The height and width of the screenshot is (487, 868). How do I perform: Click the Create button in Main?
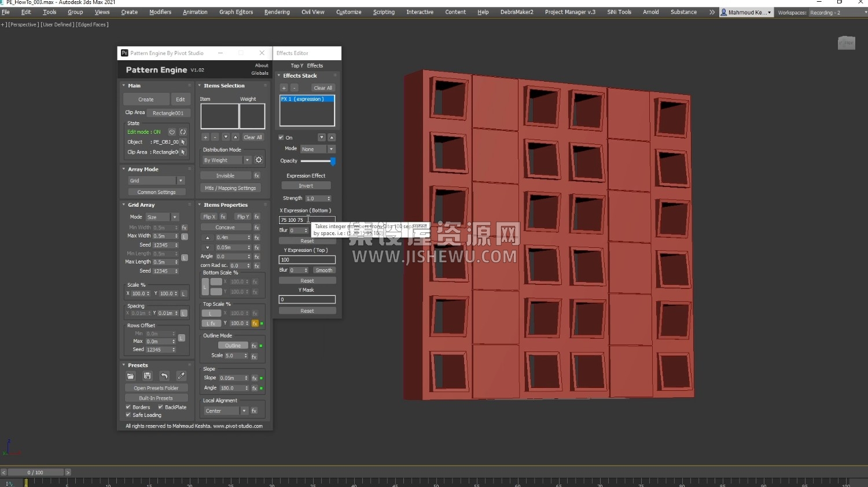pyautogui.click(x=146, y=100)
